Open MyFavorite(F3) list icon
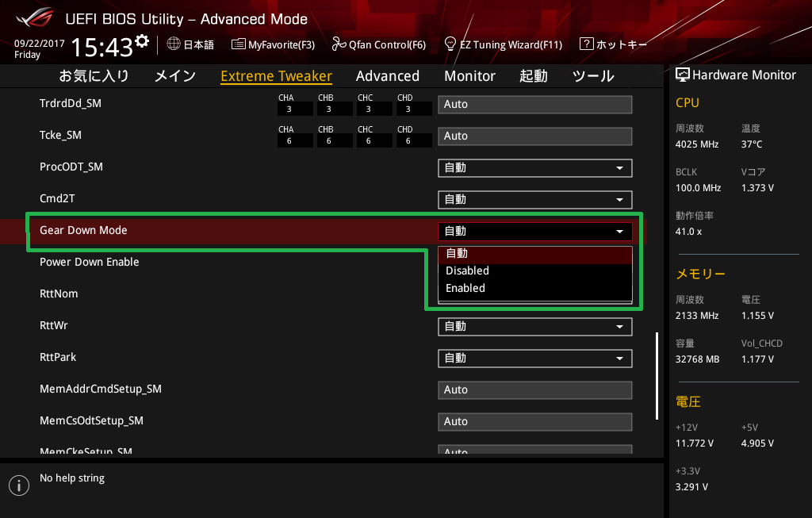 pos(238,44)
